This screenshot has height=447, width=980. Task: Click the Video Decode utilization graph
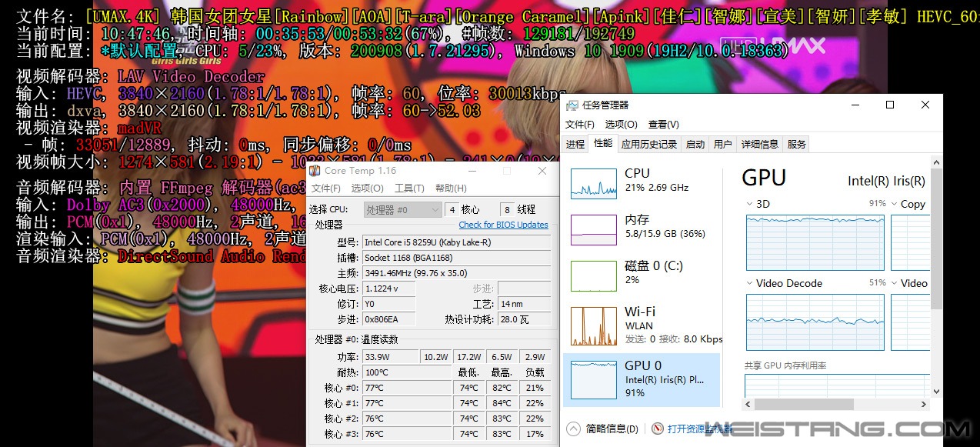815,322
